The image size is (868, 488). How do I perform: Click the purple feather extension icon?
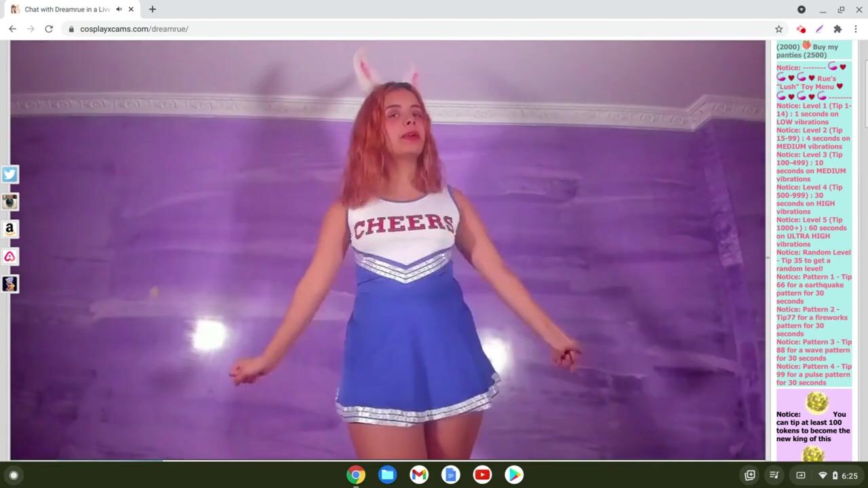pos(819,29)
